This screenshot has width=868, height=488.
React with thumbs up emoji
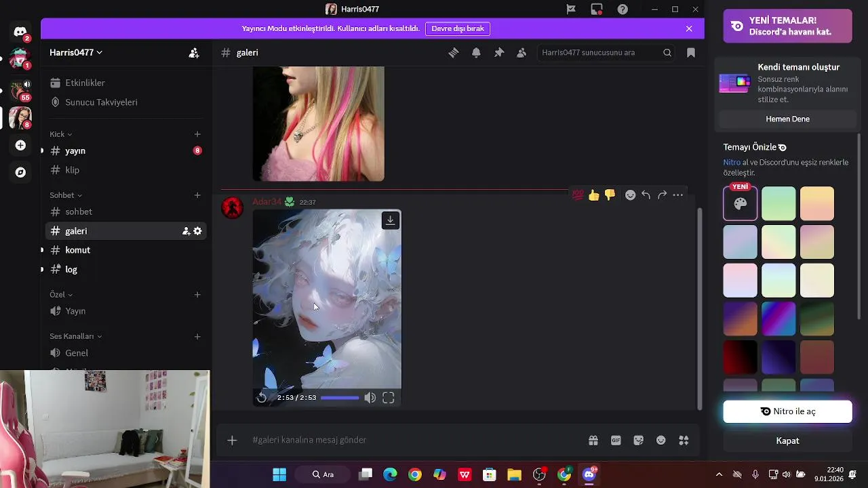594,195
